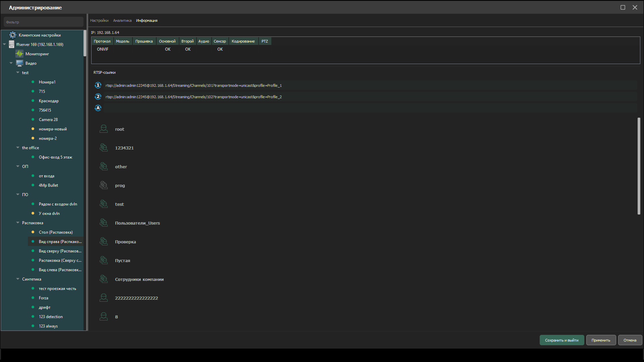Collapse the 'Синтетика' camera group

tap(18, 279)
